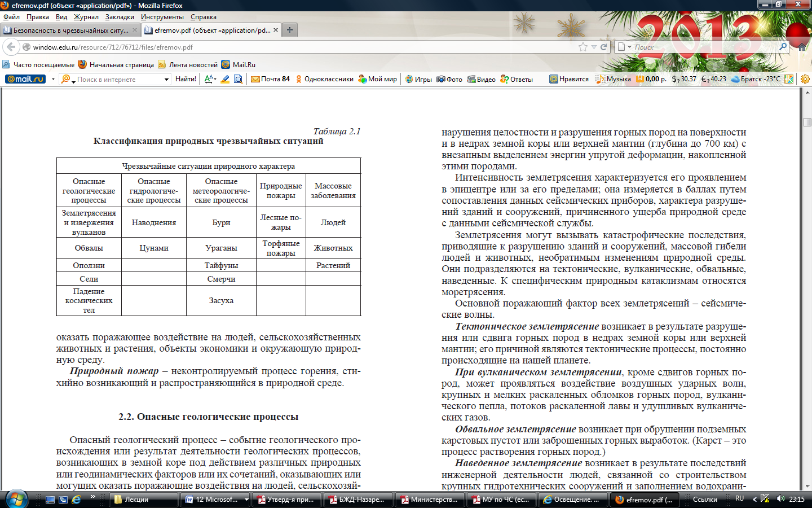Click the RU language indicator

point(740,498)
